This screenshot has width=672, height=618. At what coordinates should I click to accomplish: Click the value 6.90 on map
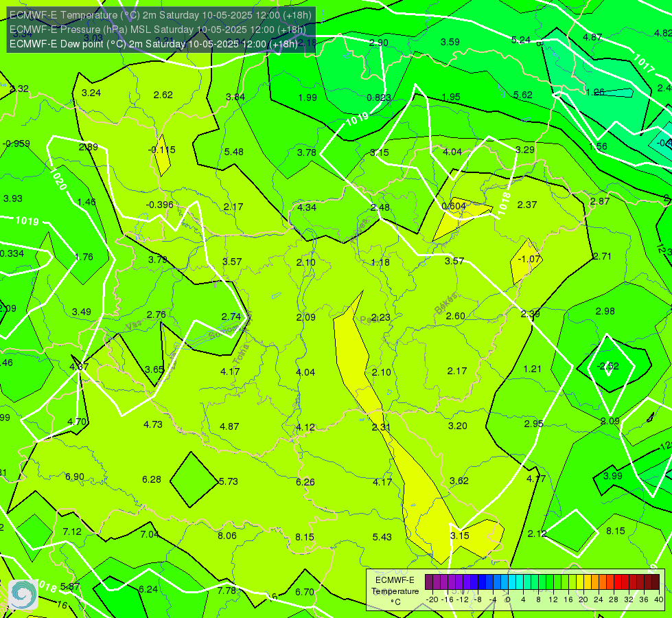pyautogui.click(x=75, y=477)
